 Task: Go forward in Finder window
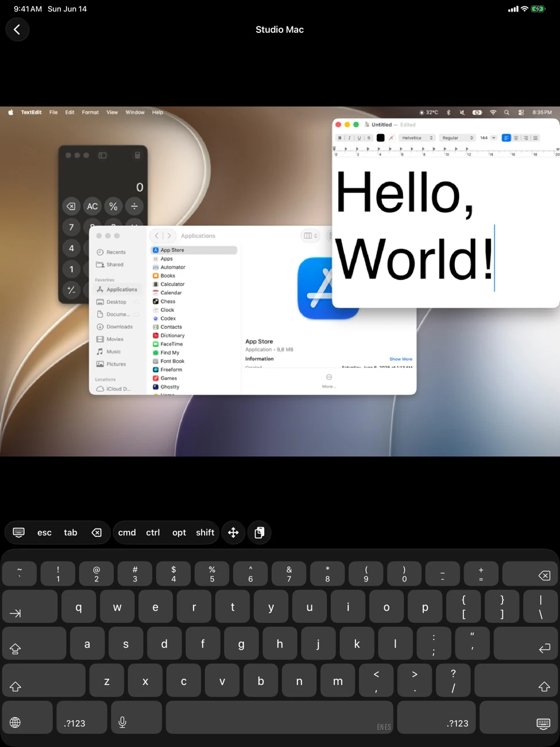[x=169, y=236]
